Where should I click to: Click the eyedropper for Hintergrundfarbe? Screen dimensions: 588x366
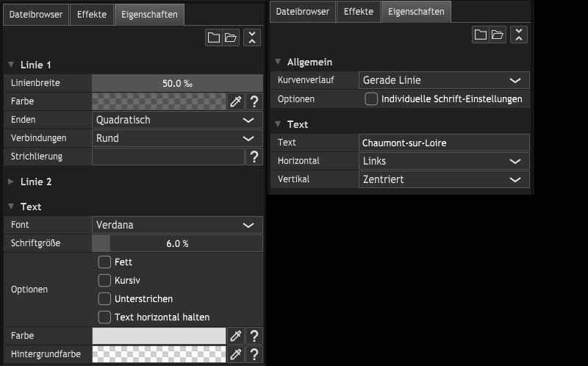click(236, 354)
